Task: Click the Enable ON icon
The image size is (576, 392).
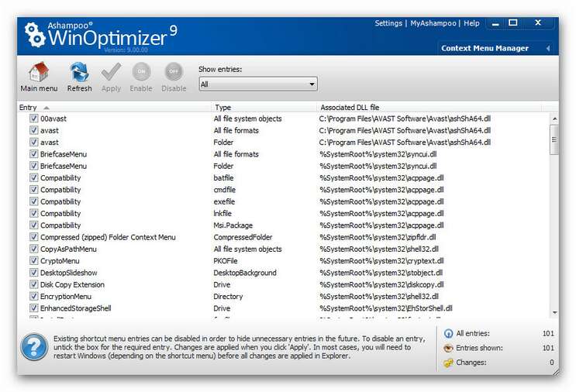Action: 141,71
